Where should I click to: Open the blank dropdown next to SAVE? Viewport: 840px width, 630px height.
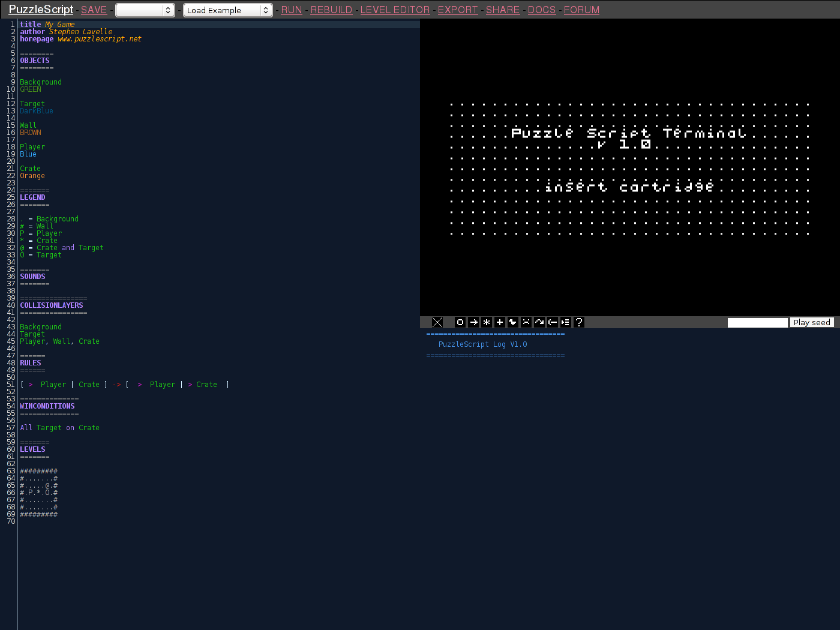(x=145, y=10)
